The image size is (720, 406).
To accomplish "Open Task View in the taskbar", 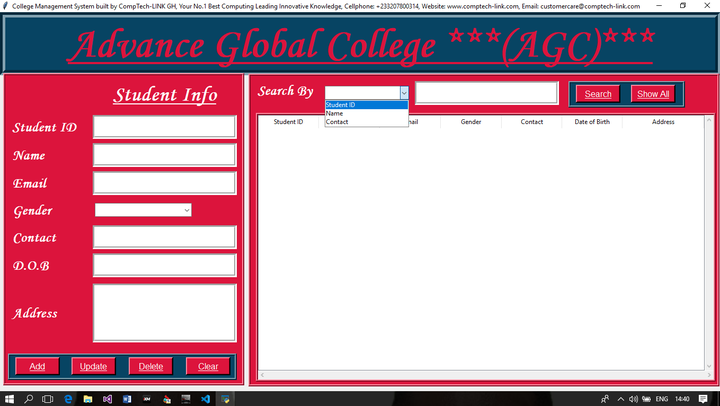I will pos(47,399).
